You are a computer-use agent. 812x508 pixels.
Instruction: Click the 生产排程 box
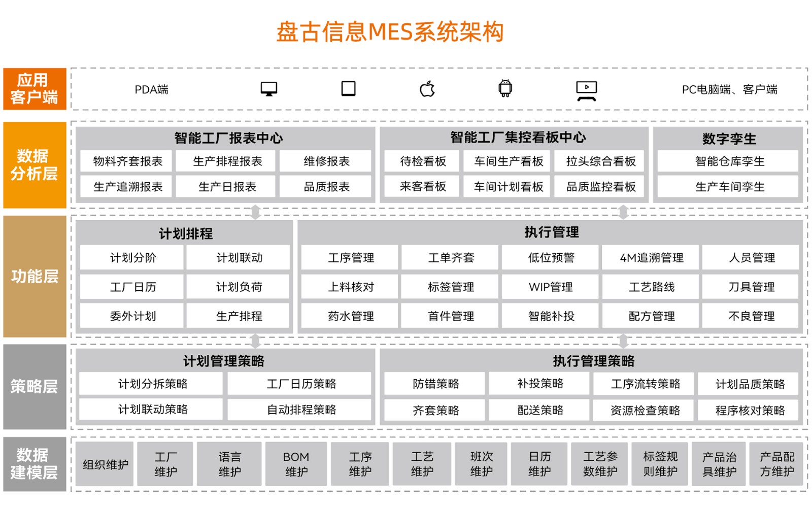(239, 316)
